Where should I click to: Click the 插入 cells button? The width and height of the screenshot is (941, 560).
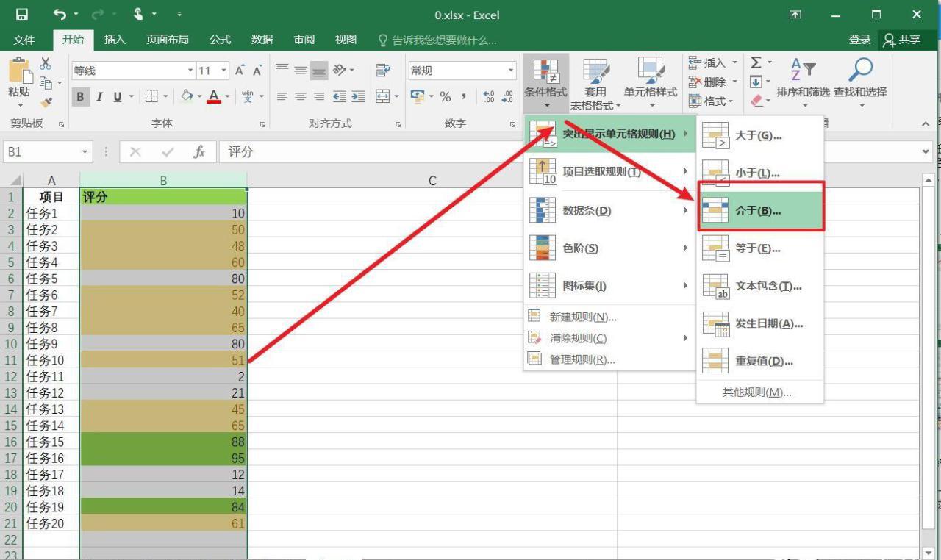click(x=712, y=63)
